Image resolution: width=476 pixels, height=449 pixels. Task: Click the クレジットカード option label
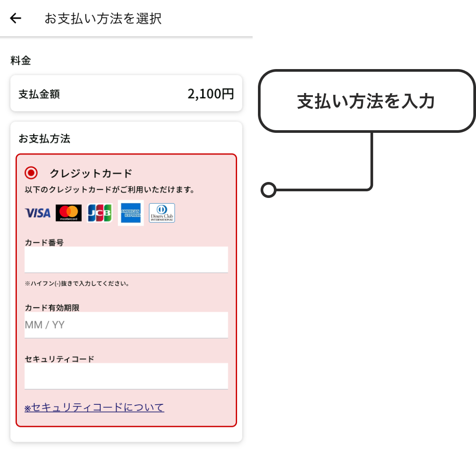[91, 173]
